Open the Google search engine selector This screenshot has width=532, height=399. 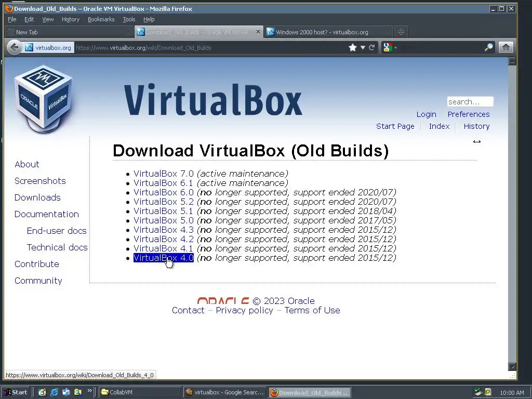tap(390, 47)
